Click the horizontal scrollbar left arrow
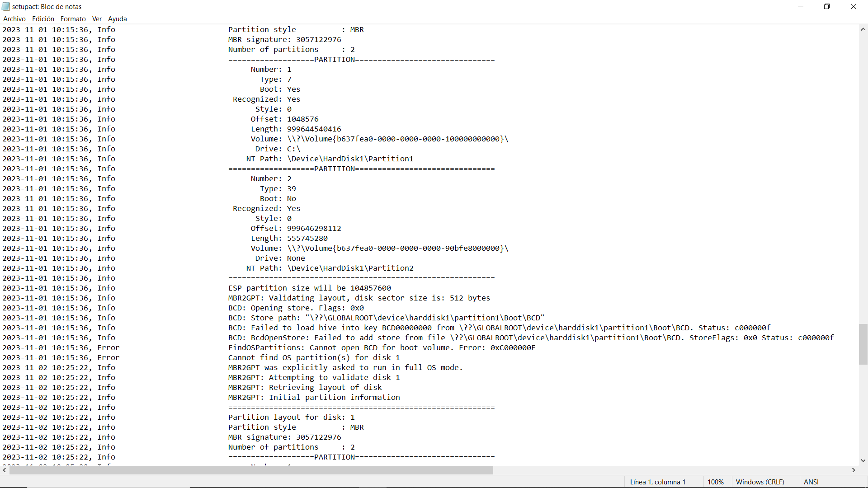Viewport: 868px width, 488px height. (x=5, y=470)
